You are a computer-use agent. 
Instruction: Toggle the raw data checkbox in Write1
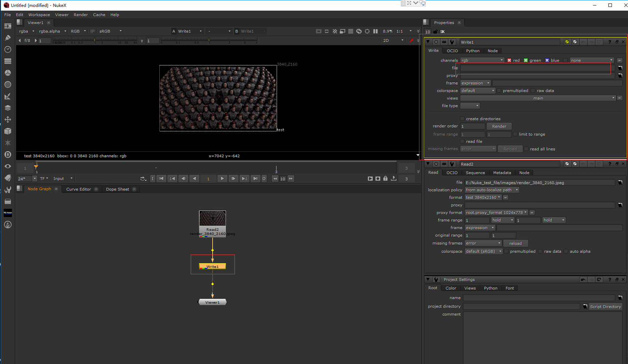point(533,91)
